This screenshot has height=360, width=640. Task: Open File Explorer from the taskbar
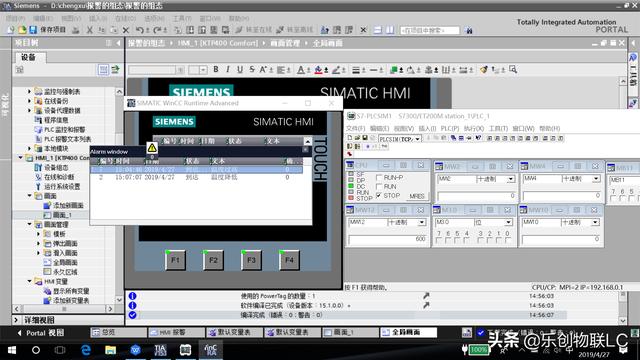click(111, 350)
